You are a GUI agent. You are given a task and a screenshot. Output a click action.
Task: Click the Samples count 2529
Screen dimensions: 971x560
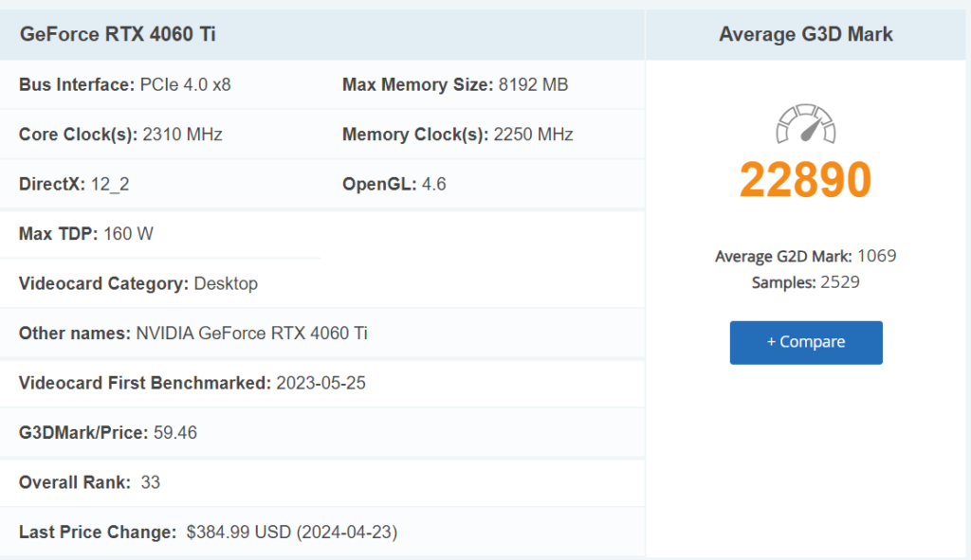pyautogui.click(x=840, y=282)
